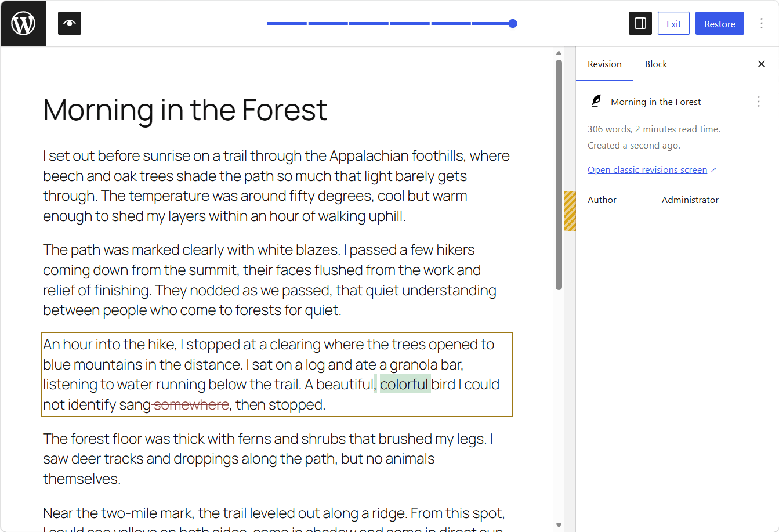Open classic revisions screen link

[652, 170]
